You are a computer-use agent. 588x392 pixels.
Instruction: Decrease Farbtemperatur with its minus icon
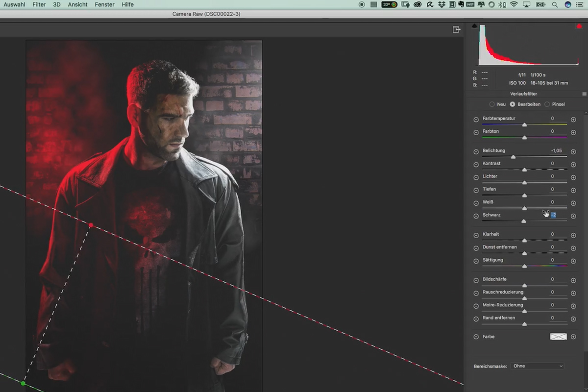476,120
